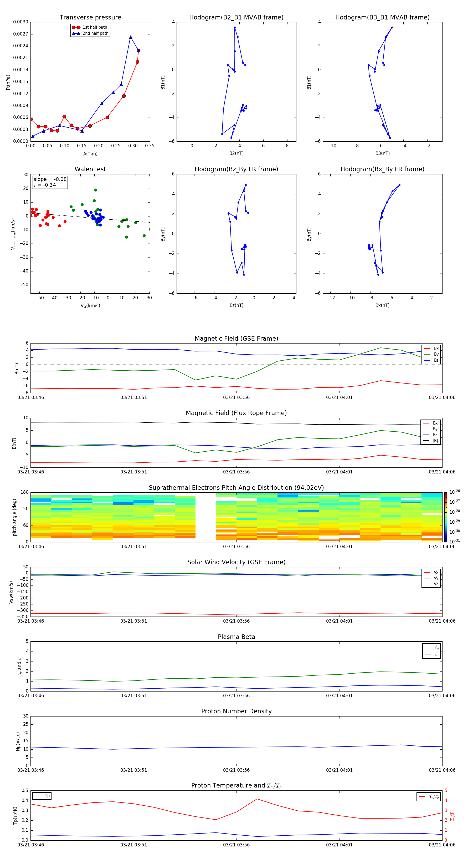Viewport: 473px width, 868px height.
Task: Click the white data gap in pitch angle spectrogram
Action: (205, 517)
